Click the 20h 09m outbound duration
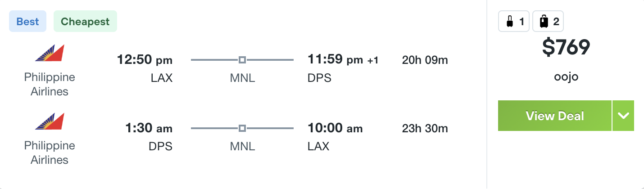 tap(425, 60)
